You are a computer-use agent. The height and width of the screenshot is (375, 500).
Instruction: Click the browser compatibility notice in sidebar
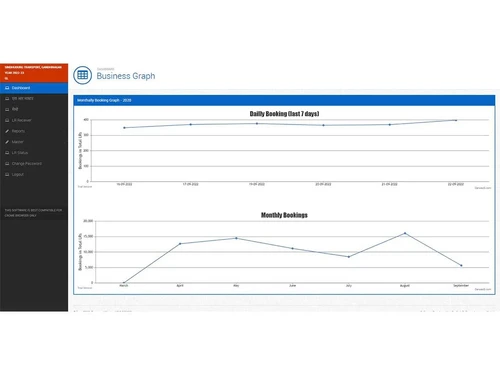point(33,213)
